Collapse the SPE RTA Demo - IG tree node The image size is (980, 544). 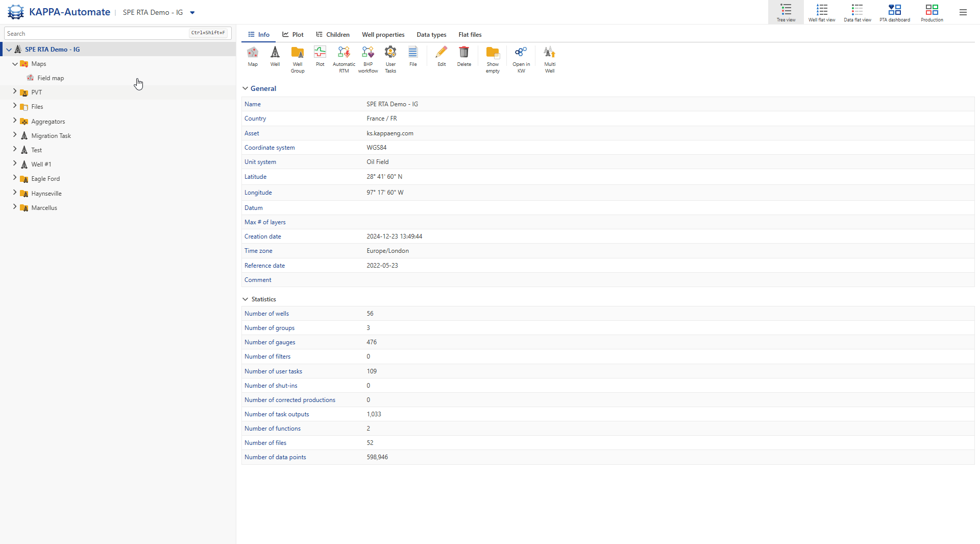click(x=9, y=50)
